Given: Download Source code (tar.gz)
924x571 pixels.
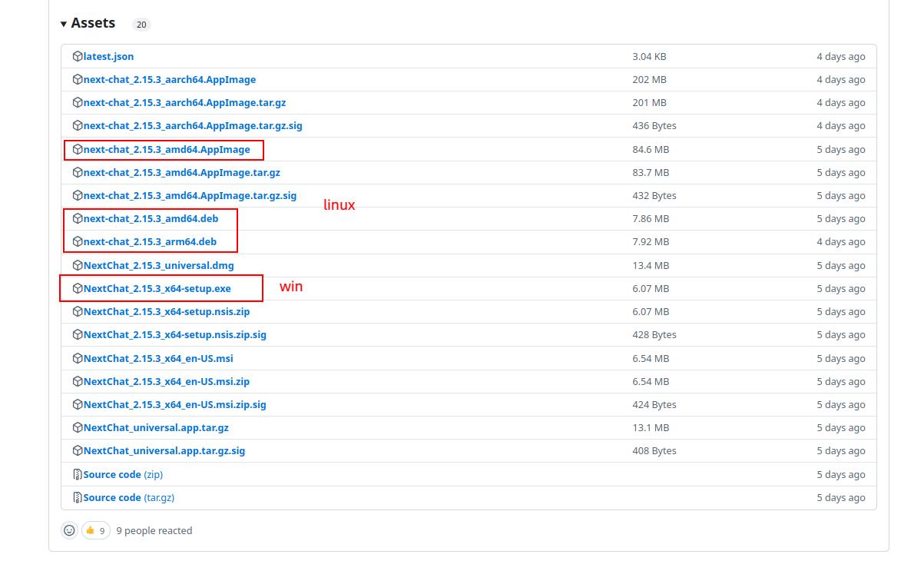Looking at the screenshot, I should coord(129,497).
